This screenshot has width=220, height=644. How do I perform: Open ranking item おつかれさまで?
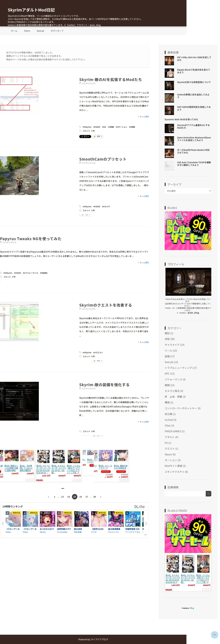pyautogui.click(x=47, y=529)
